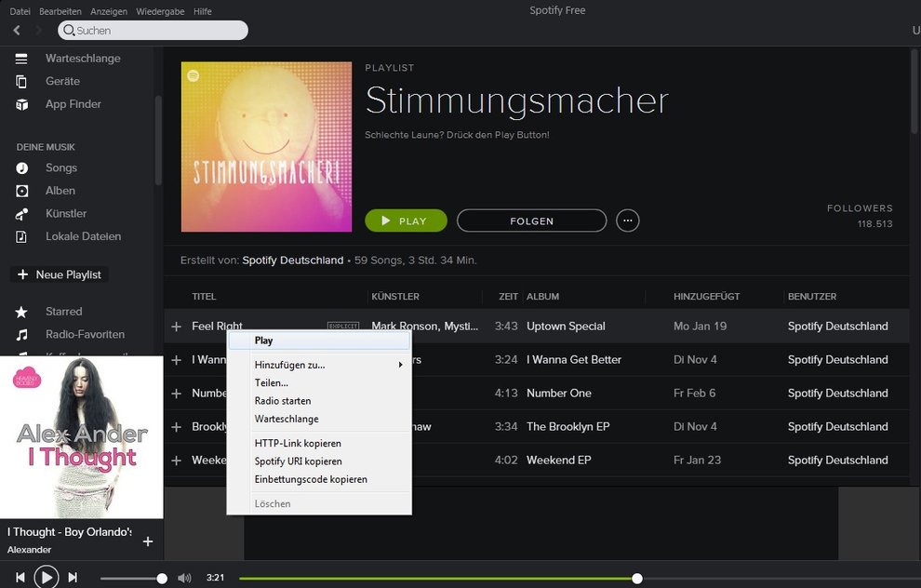921x588 pixels.
Task: Open Songs via the music note icon
Action: pos(21,168)
